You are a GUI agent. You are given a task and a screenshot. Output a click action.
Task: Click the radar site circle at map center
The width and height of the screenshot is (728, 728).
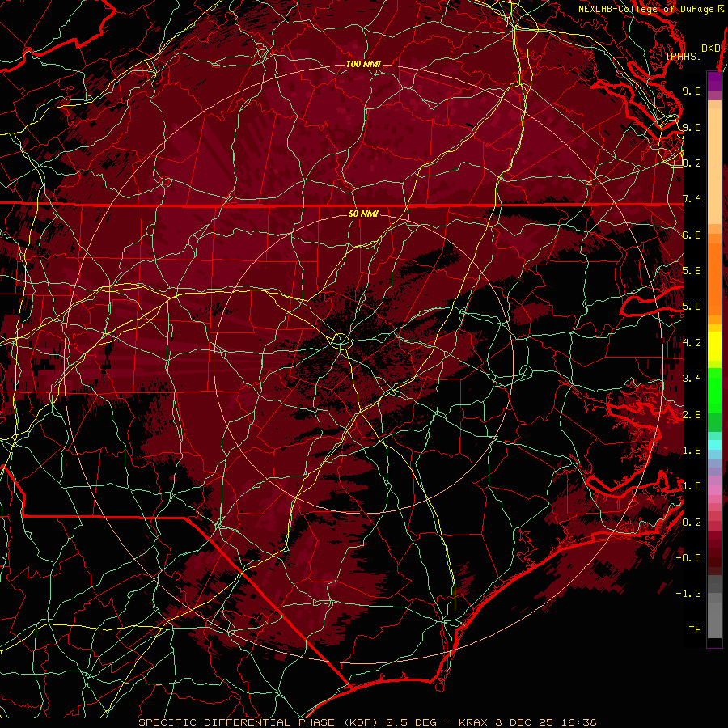point(341,341)
